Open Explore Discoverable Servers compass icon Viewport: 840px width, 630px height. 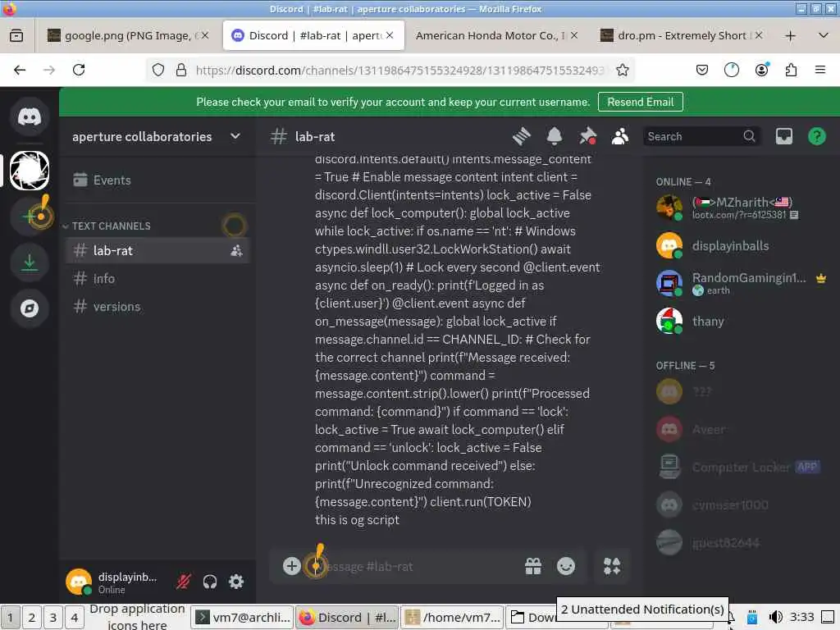30,308
